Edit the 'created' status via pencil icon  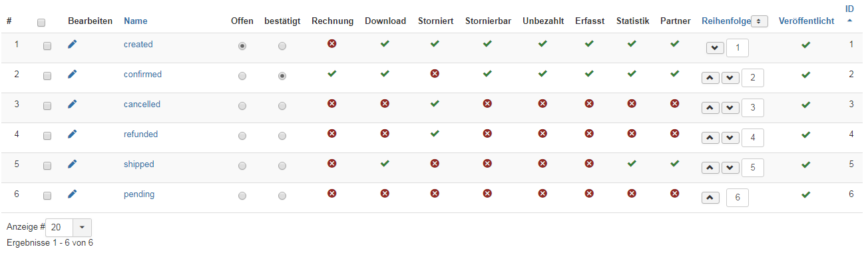(73, 45)
